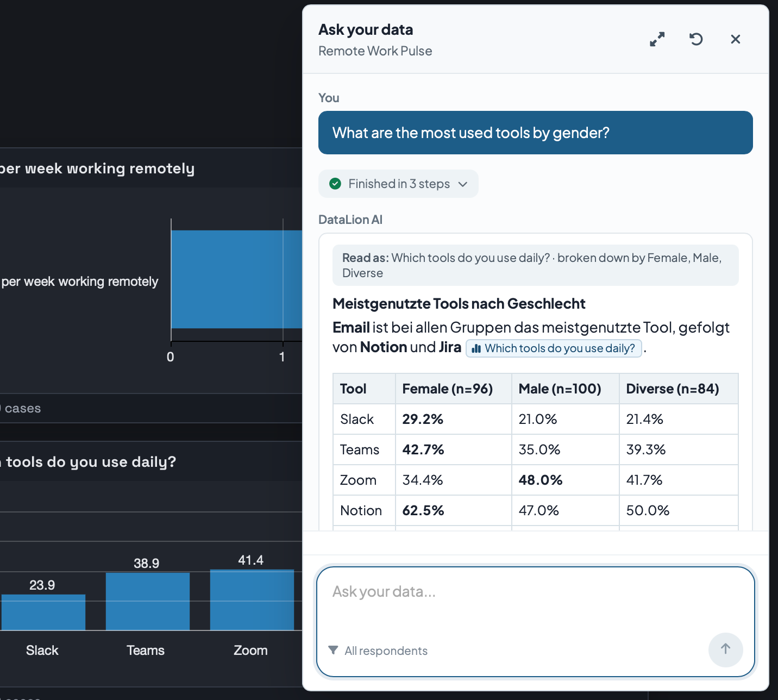Reset the conversation with the refresh icon
Screen dimensions: 778x700
point(696,39)
